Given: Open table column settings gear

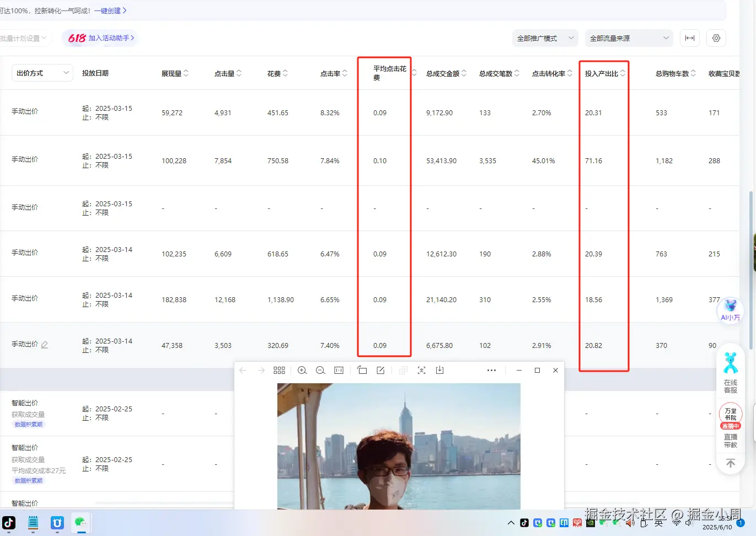Looking at the screenshot, I should click(716, 38).
